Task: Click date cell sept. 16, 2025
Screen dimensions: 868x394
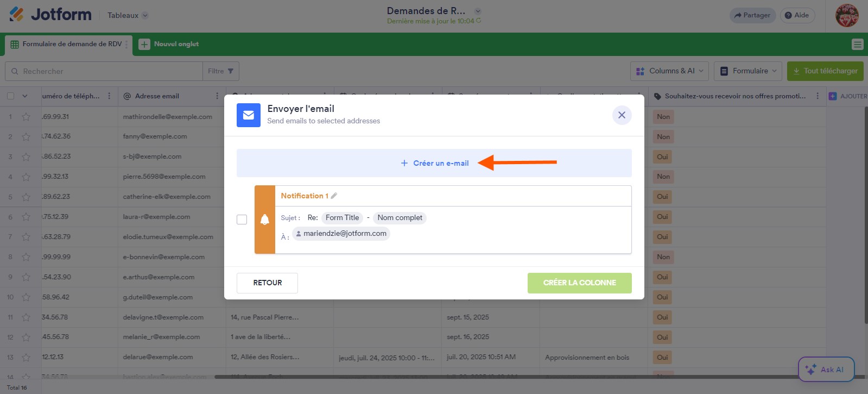Action: (x=468, y=337)
